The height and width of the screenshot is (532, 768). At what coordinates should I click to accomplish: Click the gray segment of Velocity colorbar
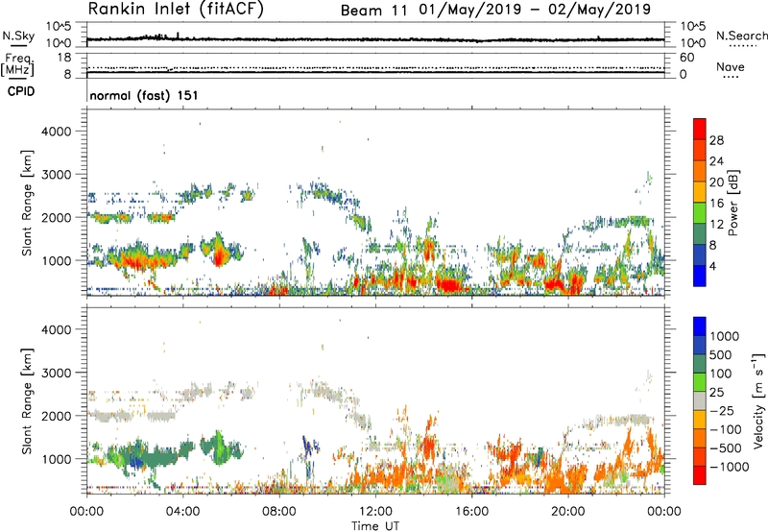(x=700, y=401)
